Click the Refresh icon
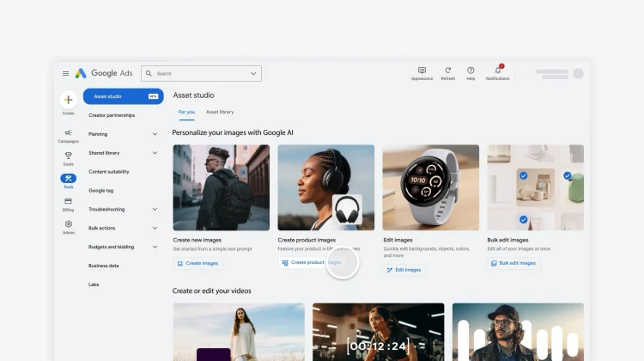 (447, 70)
